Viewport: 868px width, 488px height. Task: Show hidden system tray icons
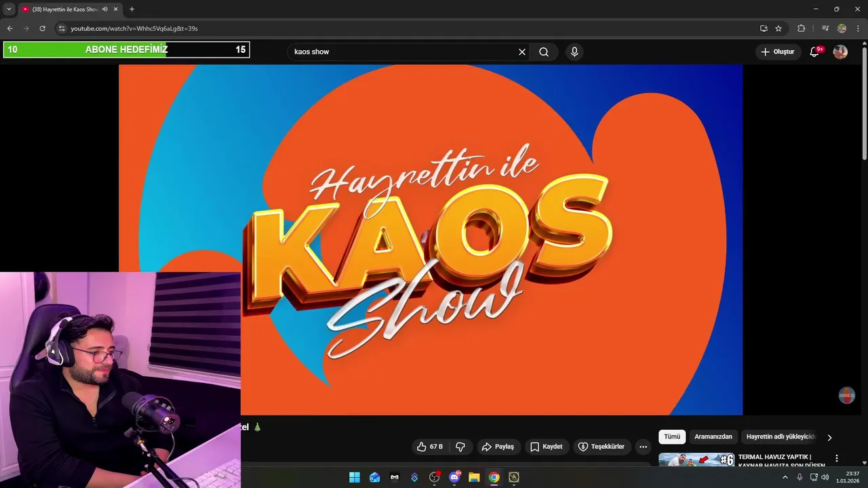785,477
